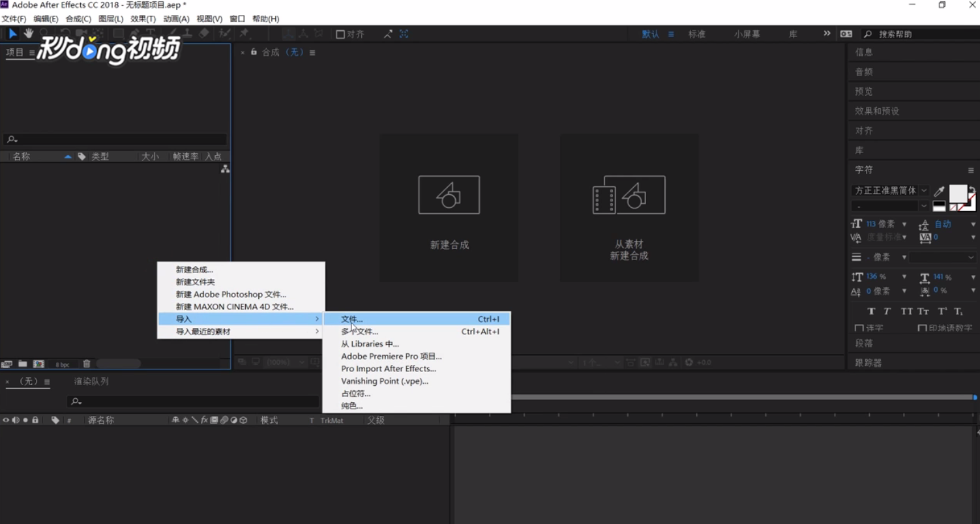Apply All Caps text style
Viewport: 980px width, 524px height.
click(906, 312)
